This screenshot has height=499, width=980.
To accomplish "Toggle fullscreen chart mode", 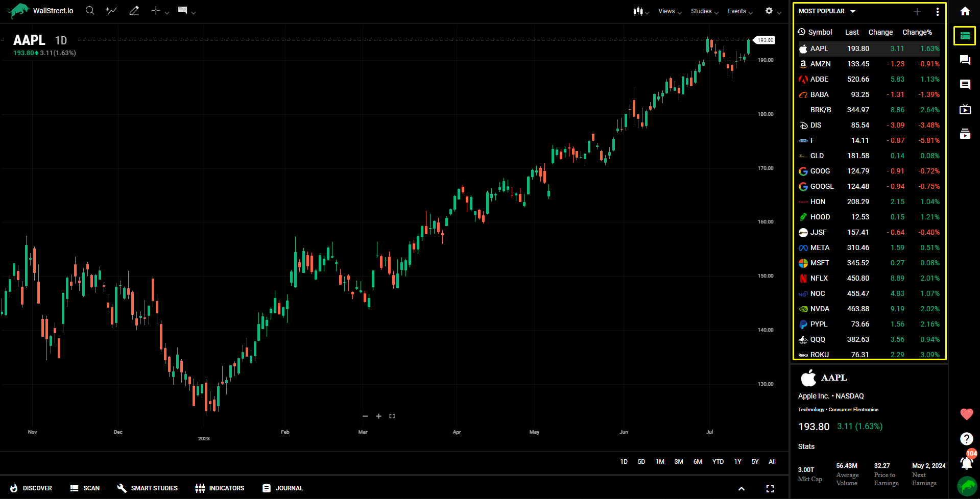I will 770,489.
